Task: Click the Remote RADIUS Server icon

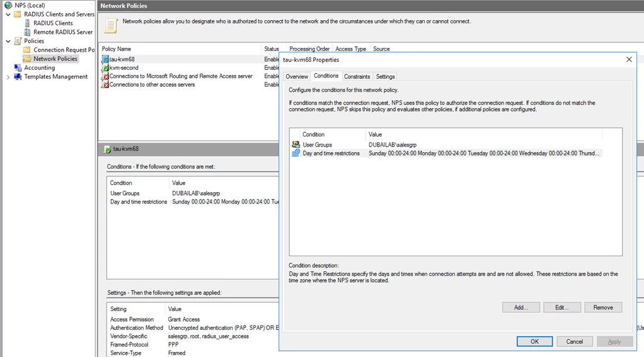Action: tap(27, 32)
